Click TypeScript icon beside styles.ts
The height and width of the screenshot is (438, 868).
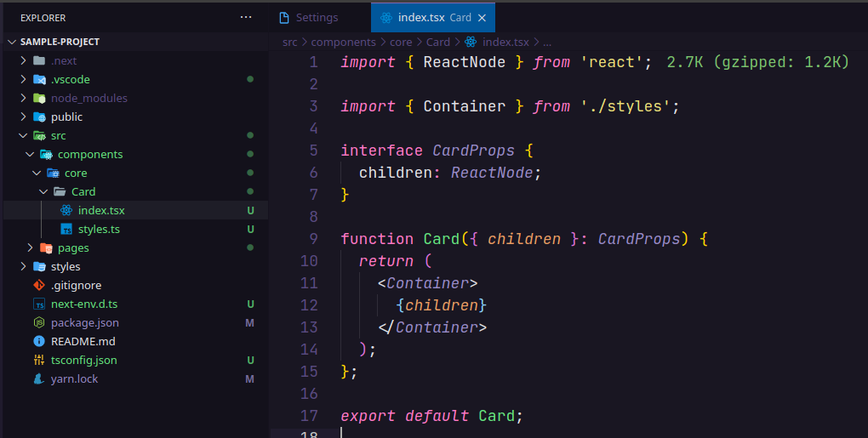66,229
